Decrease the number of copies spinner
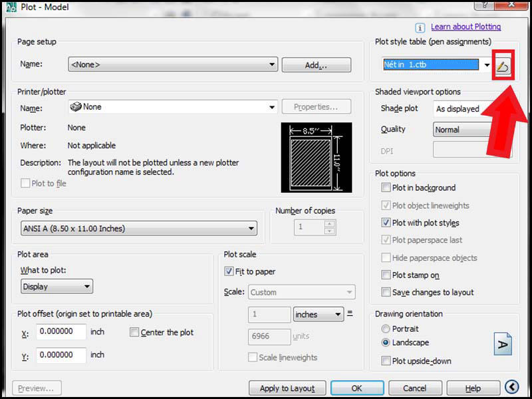 pos(329,231)
